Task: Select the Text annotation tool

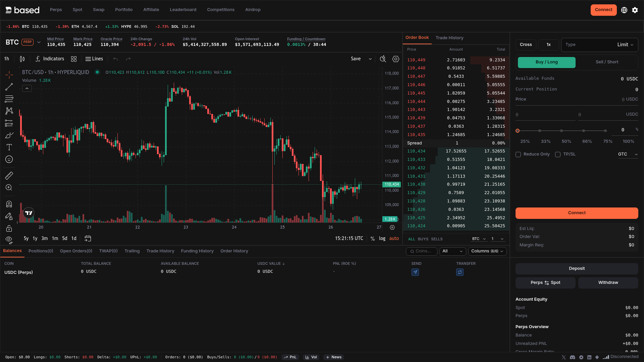Action: tap(9, 147)
